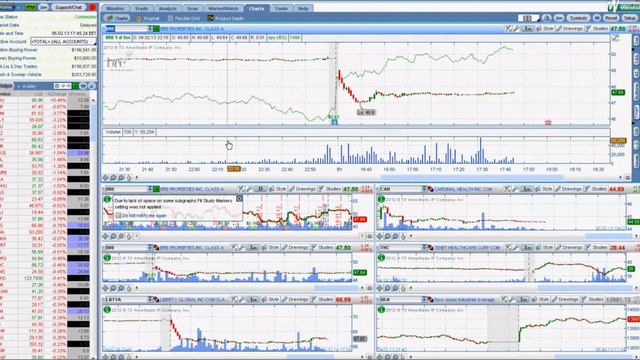Open the Tools tab
The height and width of the screenshot is (360, 640).
281,8
